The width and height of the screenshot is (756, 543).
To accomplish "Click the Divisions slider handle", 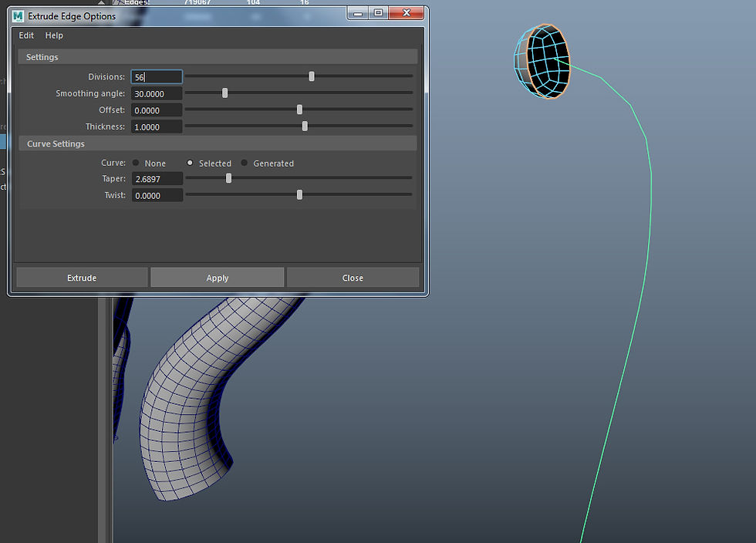I will tap(312, 76).
